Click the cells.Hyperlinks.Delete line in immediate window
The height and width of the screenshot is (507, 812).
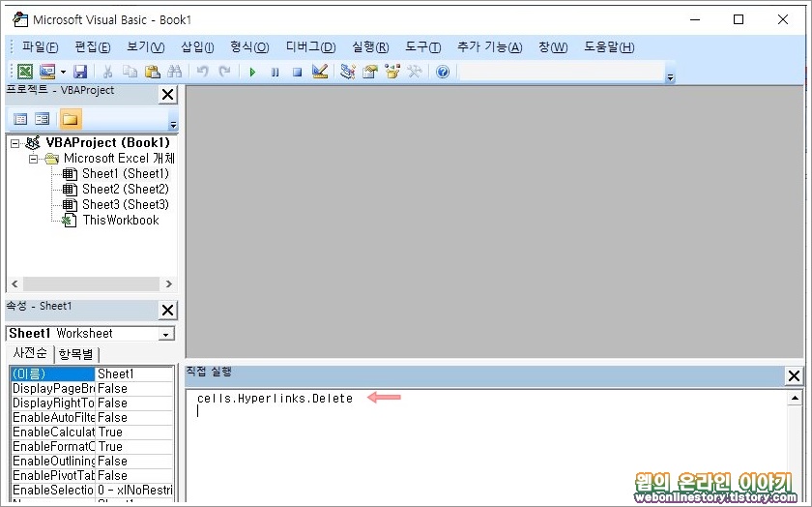(x=275, y=399)
